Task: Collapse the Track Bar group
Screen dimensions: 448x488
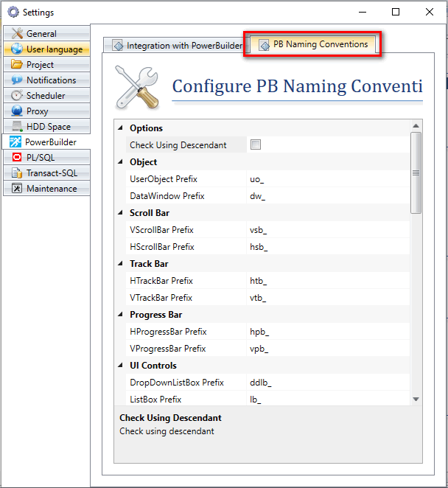Action: pyautogui.click(x=120, y=263)
